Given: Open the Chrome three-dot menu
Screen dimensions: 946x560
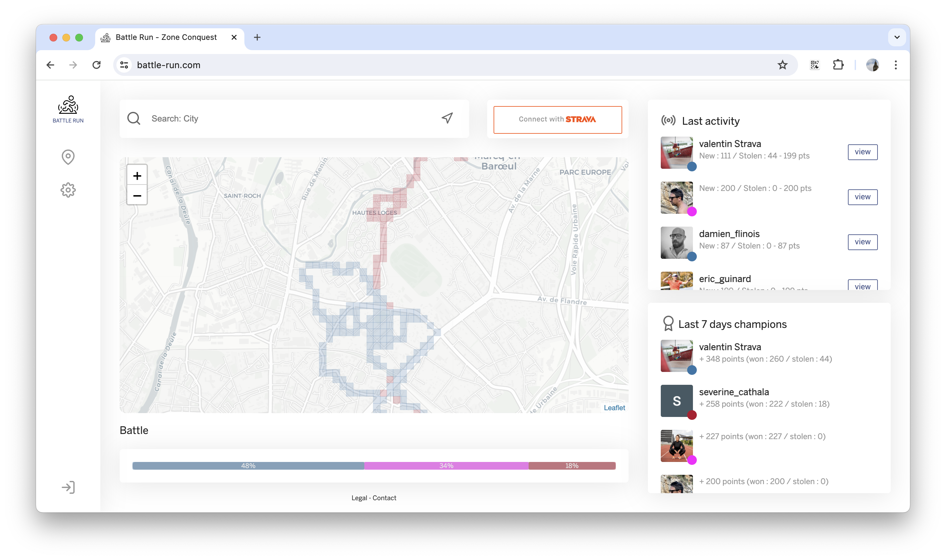Looking at the screenshot, I should pyautogui.click(x=896, y=65).
